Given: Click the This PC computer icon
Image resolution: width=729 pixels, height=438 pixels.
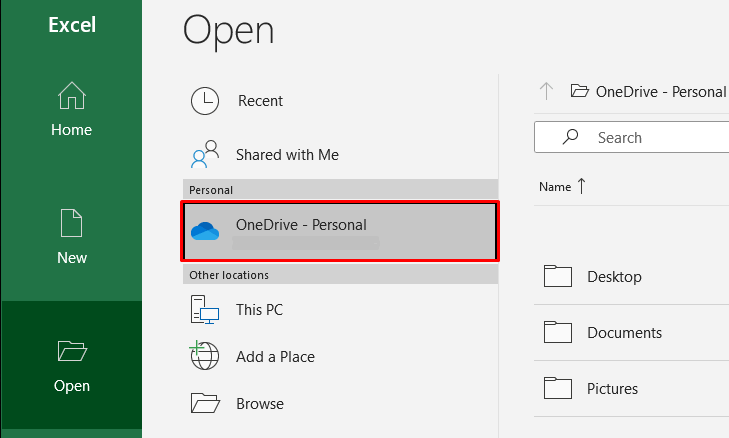Looking at the screenshot, I should [x=205, y=309].
